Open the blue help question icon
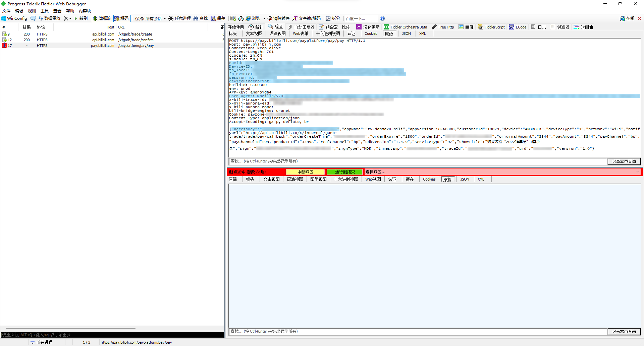Image resolution: width=644 pixels, height=346 pixels. 382,18
